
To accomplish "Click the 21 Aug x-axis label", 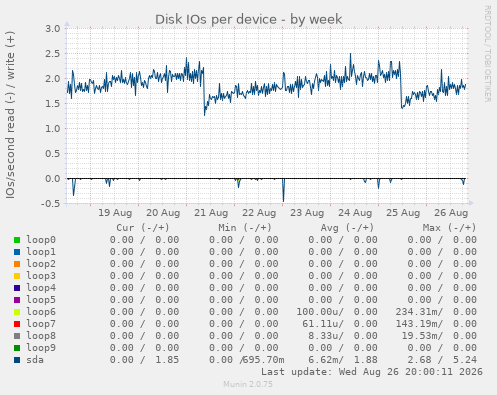I will (x=211, y=213).
